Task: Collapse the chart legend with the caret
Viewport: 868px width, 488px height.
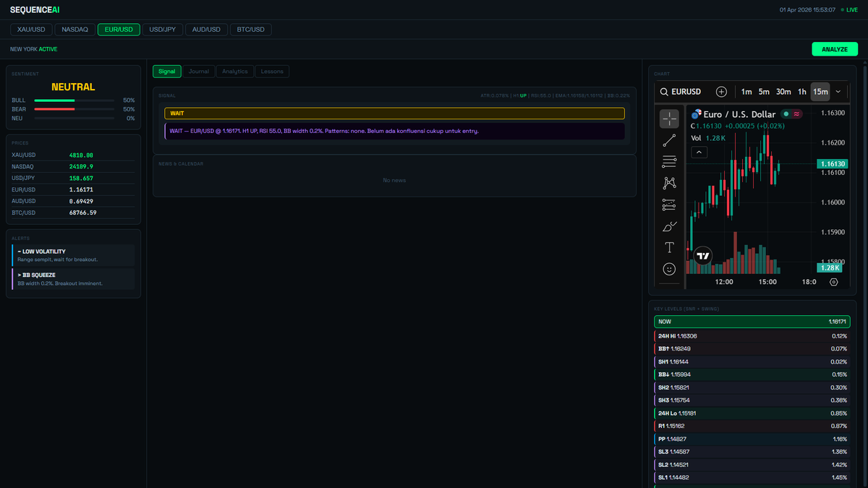Action: [699, 152]
